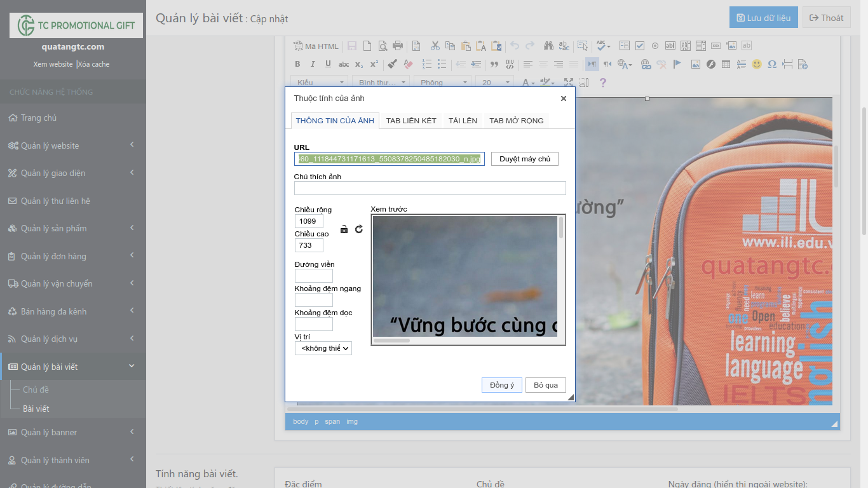Screen dimensions: 868x488
Task: Click the Print icon in editor toolbar
Action: 398,46
